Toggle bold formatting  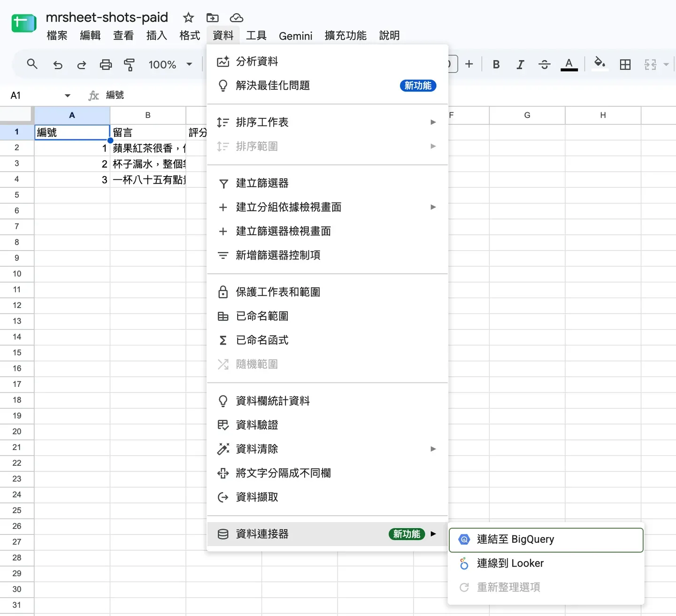tap(496, 64)
